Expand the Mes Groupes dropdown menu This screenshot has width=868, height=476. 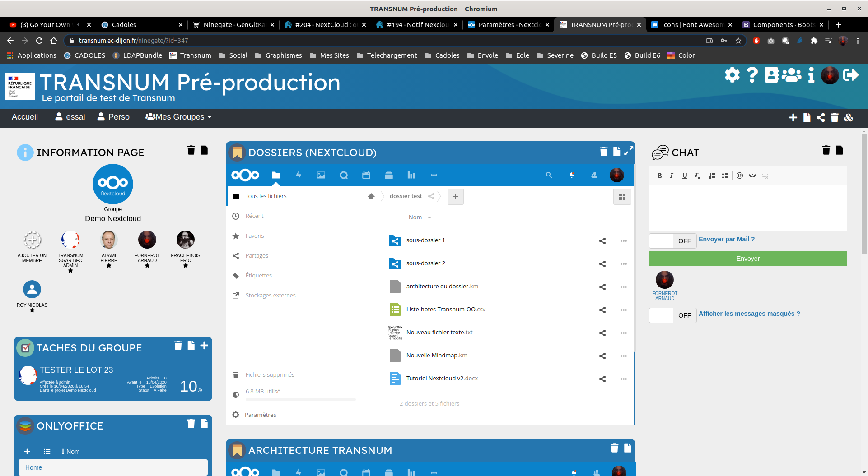pos(178,117)
